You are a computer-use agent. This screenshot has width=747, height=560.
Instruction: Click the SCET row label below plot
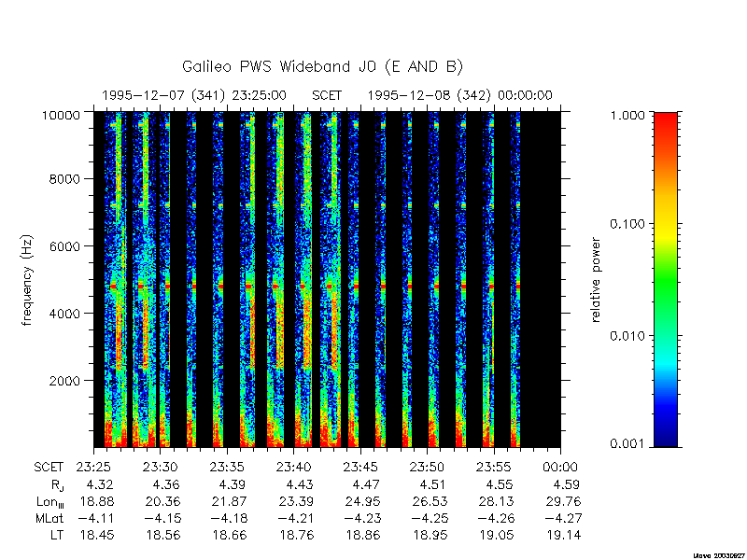point(49,468)
